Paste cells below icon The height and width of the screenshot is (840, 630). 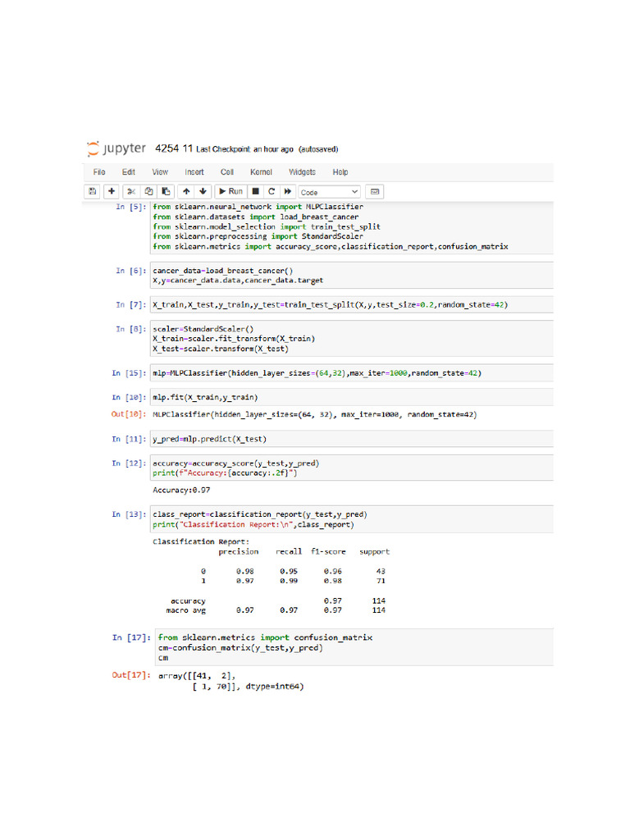(165, 191)
